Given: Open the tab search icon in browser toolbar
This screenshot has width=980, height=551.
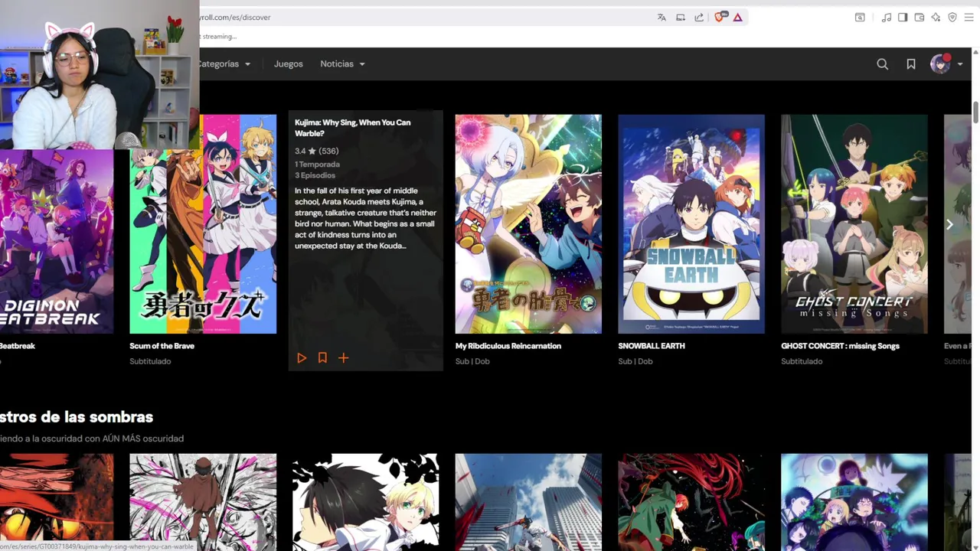Looking at the screenshot, I should point(860,18).
